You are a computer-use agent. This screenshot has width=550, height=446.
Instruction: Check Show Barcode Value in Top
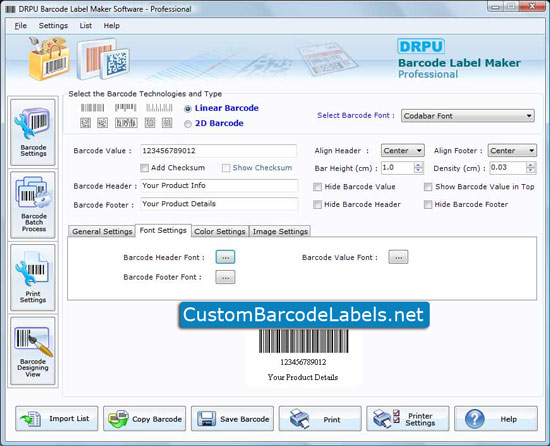(428, 187)
